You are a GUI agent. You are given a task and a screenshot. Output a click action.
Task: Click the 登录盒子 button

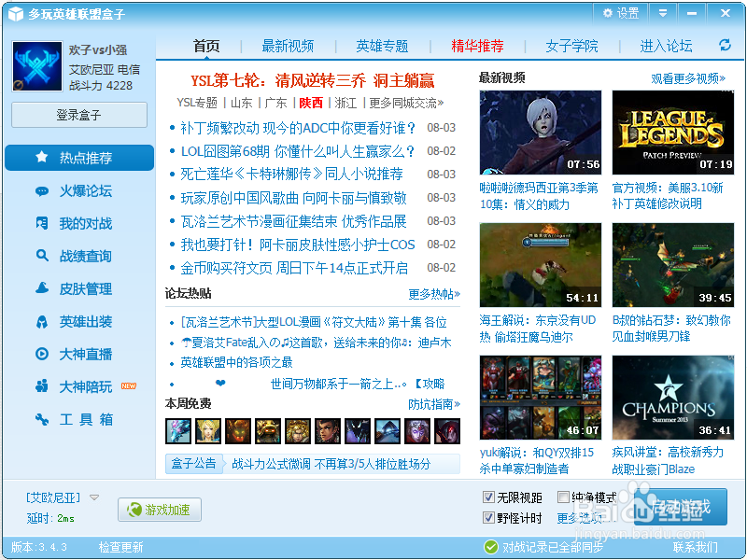pyautogui.click(x=78, y=114)
